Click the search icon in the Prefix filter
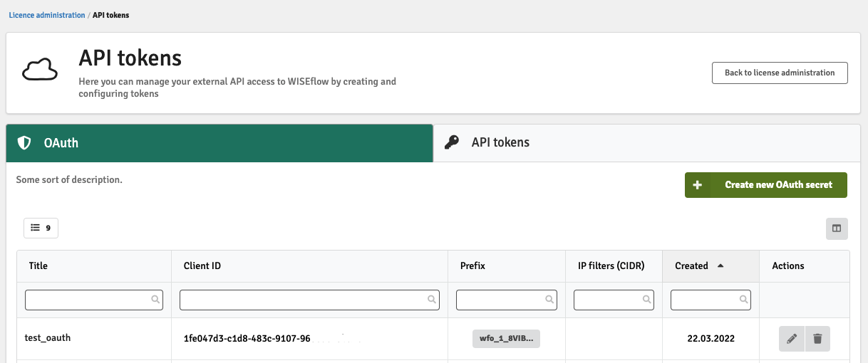This screenshot has width=868, height=363. point(549,300)
